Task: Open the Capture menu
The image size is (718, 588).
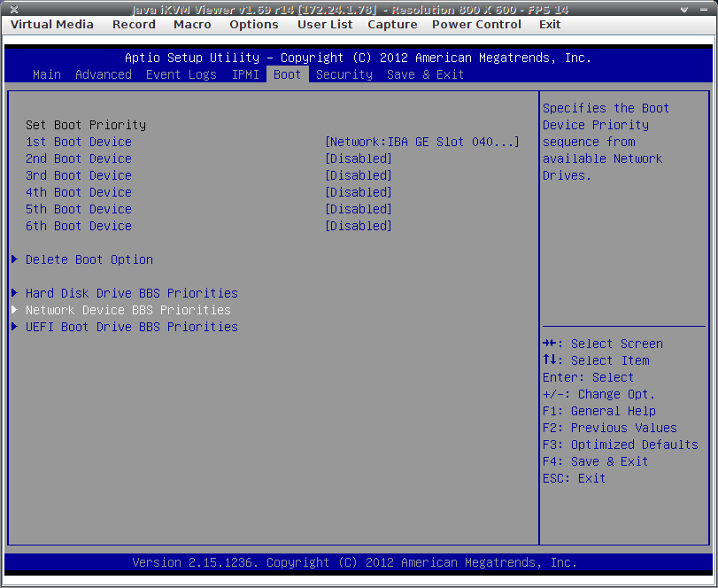Action: click(392, 24)
